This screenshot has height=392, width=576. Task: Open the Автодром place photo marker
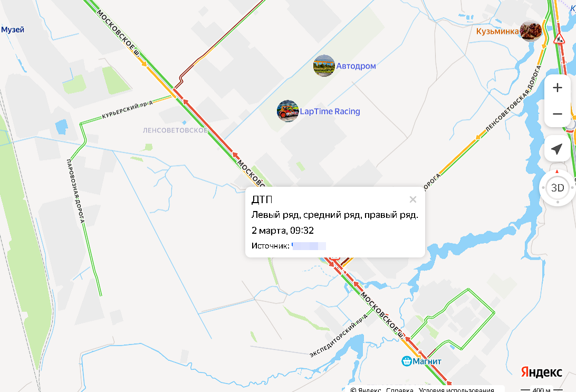(x=324, y=66)
